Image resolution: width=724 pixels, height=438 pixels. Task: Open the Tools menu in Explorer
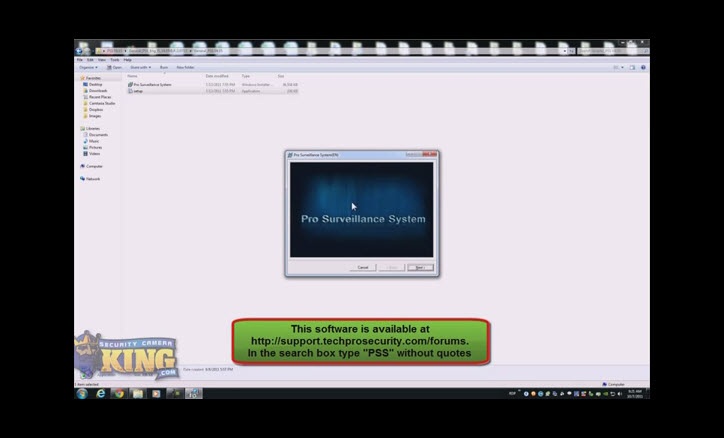coord(115,60)
